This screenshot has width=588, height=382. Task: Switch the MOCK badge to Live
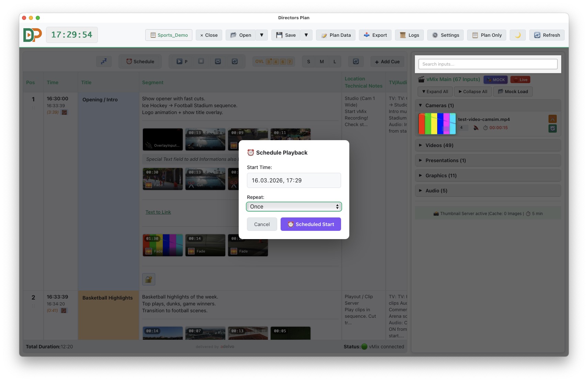coord(520,79)
